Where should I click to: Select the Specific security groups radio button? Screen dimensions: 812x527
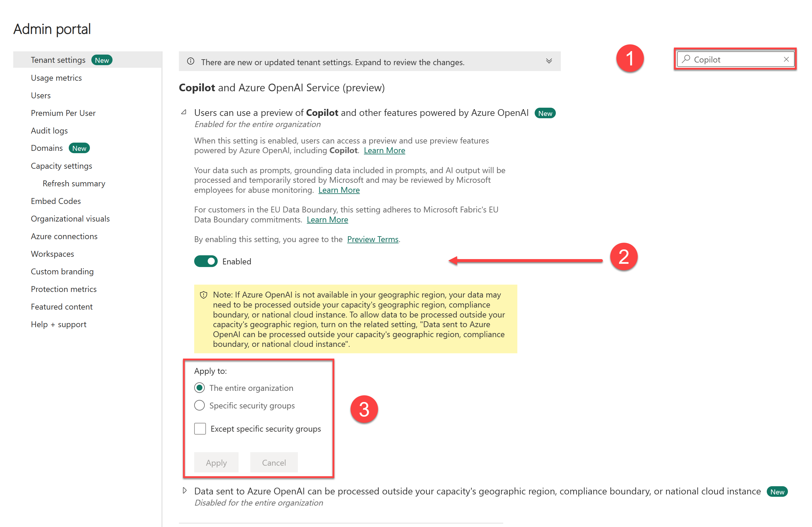[x=199, y=405]
